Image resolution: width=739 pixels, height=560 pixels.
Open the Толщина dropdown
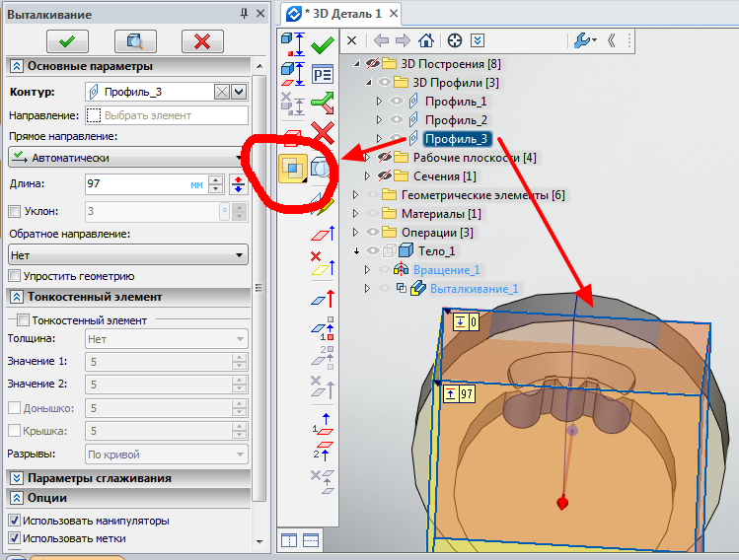[x=167, y=338]
